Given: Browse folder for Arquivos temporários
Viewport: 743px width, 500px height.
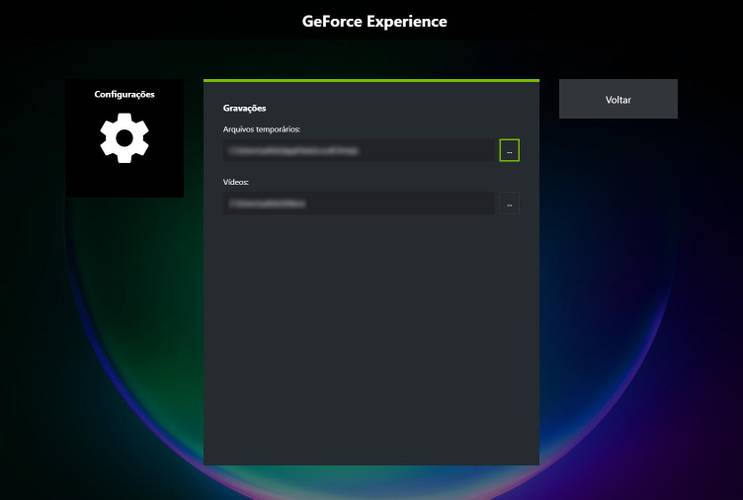Looking at the screenshot, I should [x=509, y=150].
